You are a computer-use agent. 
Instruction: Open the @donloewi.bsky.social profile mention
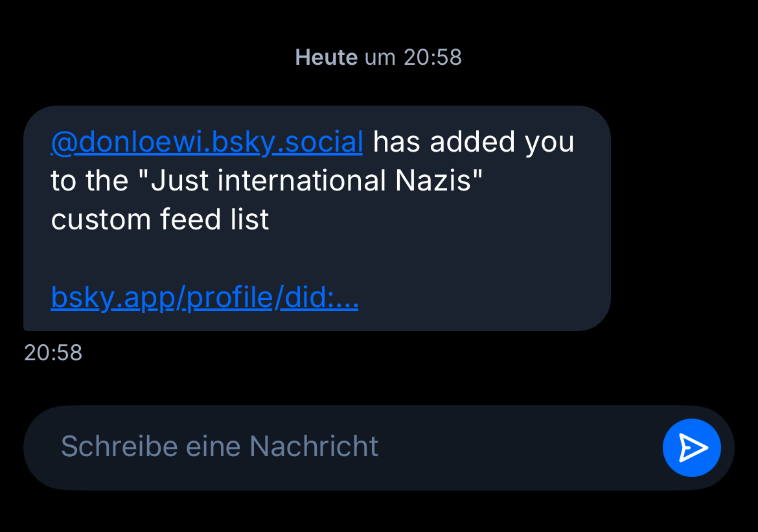pos(207,142)
